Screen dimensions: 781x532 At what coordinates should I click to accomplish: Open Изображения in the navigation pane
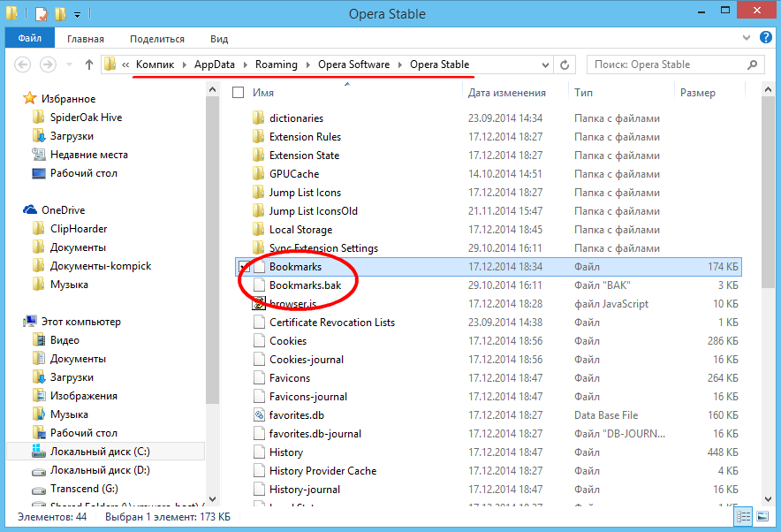(84, 396)
